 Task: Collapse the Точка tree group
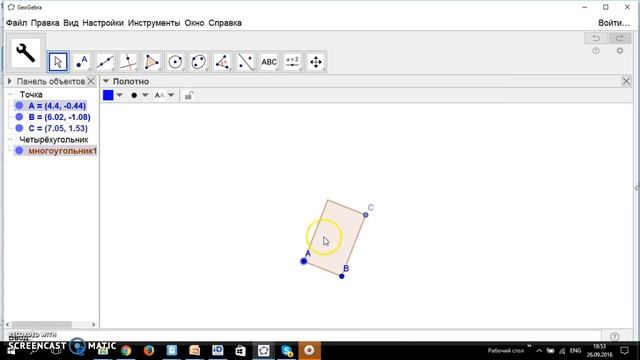click(10, 94)
